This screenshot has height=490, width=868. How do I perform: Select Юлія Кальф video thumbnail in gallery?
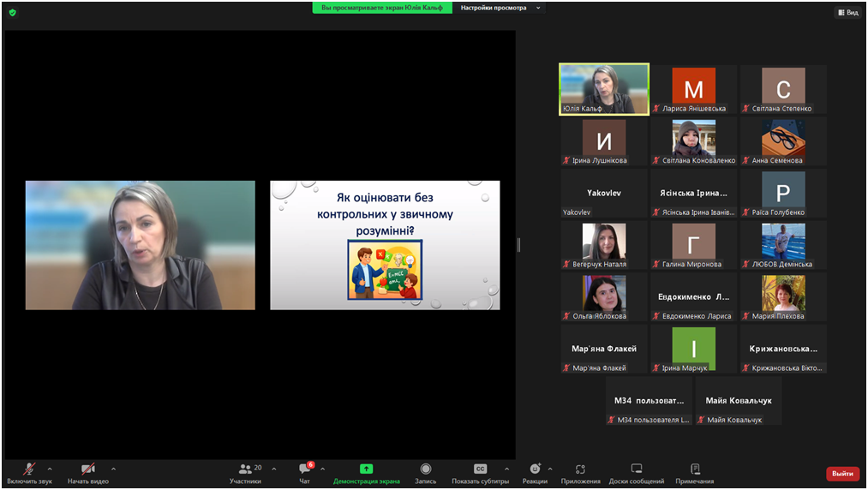604,88
